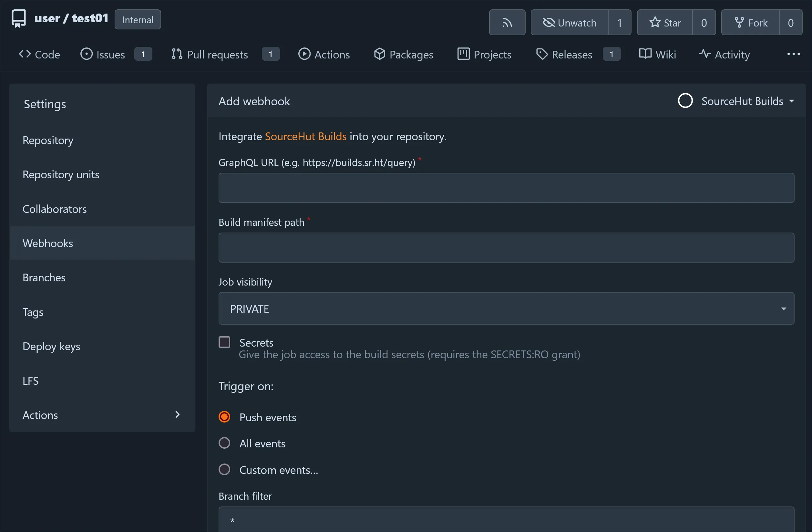Enable Secrets checkbox for build access
Viewport: 812px width, 532px height.
224,342
